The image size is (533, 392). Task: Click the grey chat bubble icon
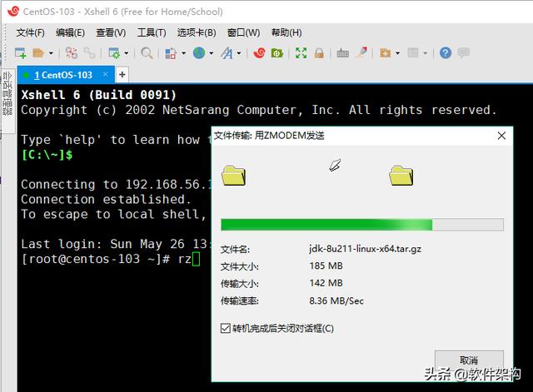click(x=463, y=53)
